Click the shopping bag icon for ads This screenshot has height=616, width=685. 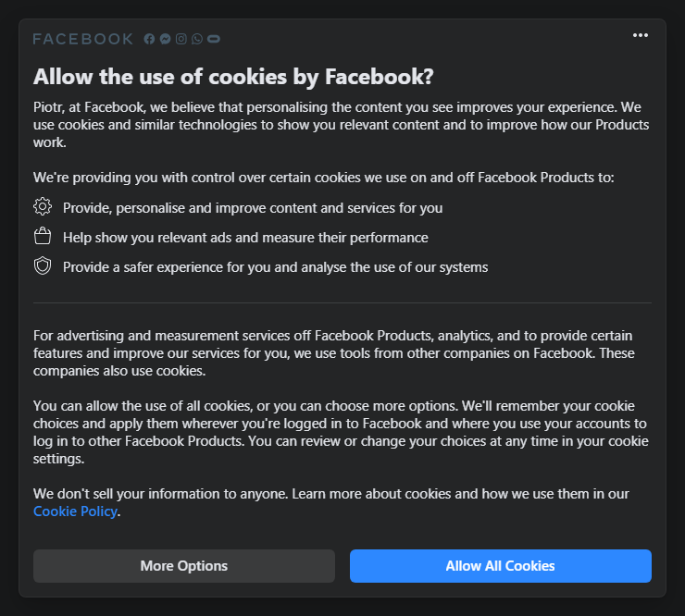pyautogui.click(x=43, y=236)
